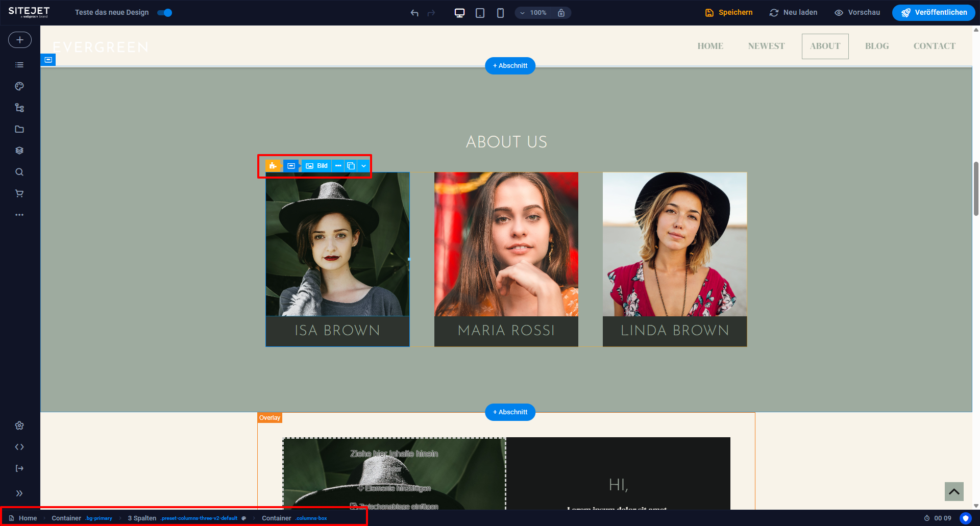The height and width of the screenshot is (526, 980).
Task: Click the shield icon in status bar
Action: [x=965, y=518]
